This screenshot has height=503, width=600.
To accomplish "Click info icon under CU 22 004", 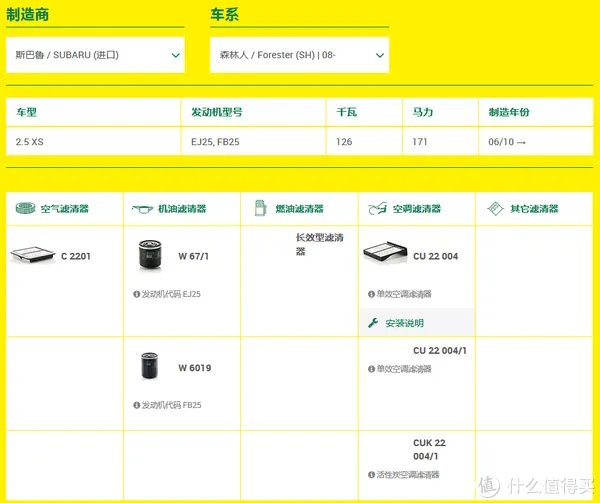I will click(x=371, y=294).
